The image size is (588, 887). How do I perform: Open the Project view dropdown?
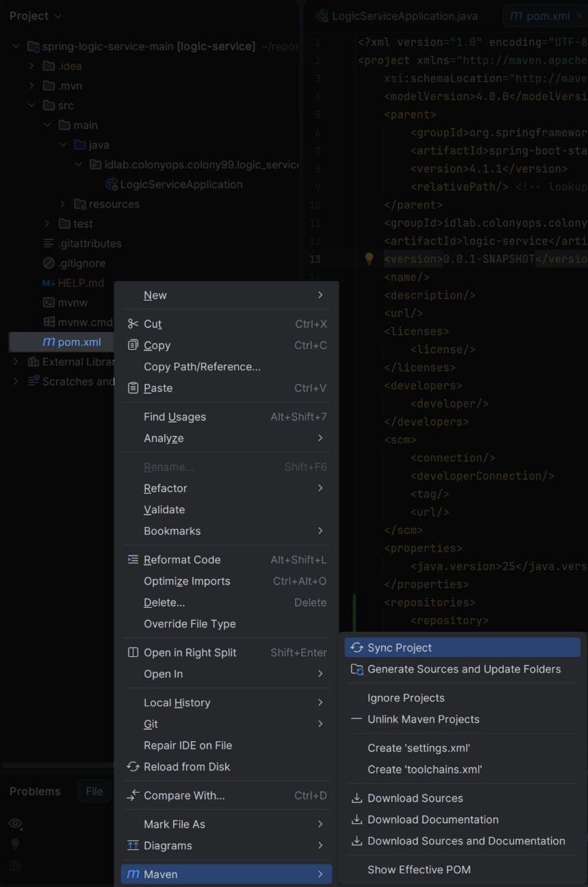[36, 16]
